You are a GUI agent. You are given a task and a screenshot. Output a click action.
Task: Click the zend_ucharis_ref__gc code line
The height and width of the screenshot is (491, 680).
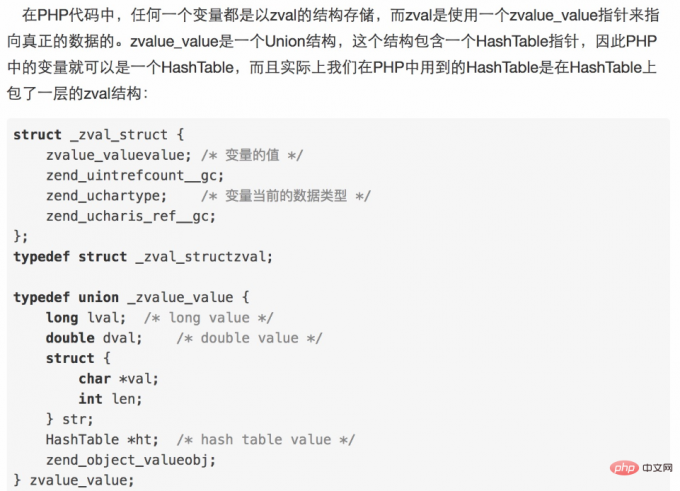131,216
